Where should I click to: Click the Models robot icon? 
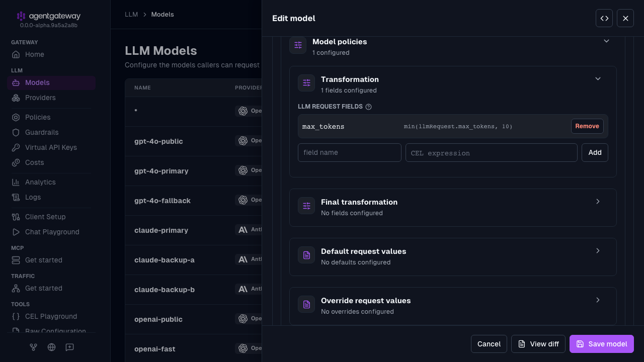pyautogui.click(x=16, y=82)
